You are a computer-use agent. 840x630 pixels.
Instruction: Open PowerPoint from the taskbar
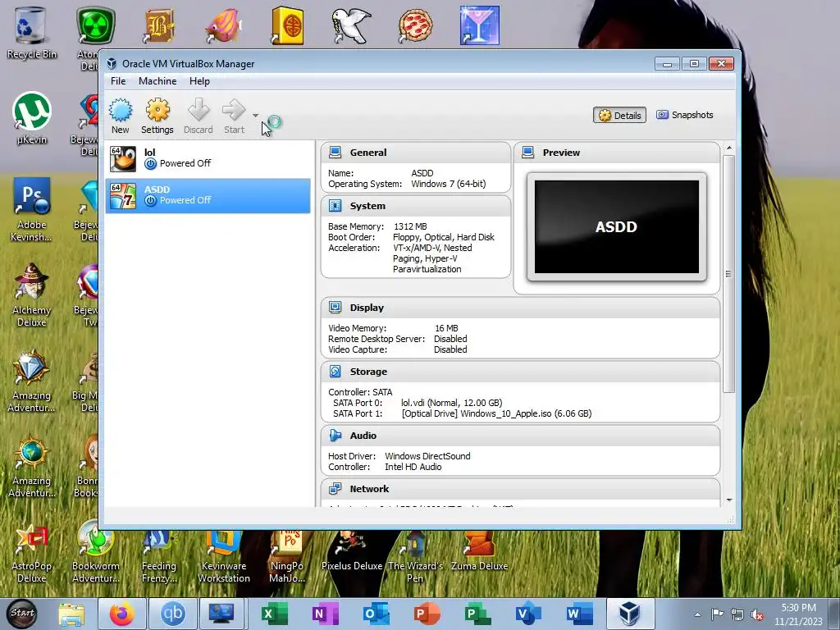(427, 614)
